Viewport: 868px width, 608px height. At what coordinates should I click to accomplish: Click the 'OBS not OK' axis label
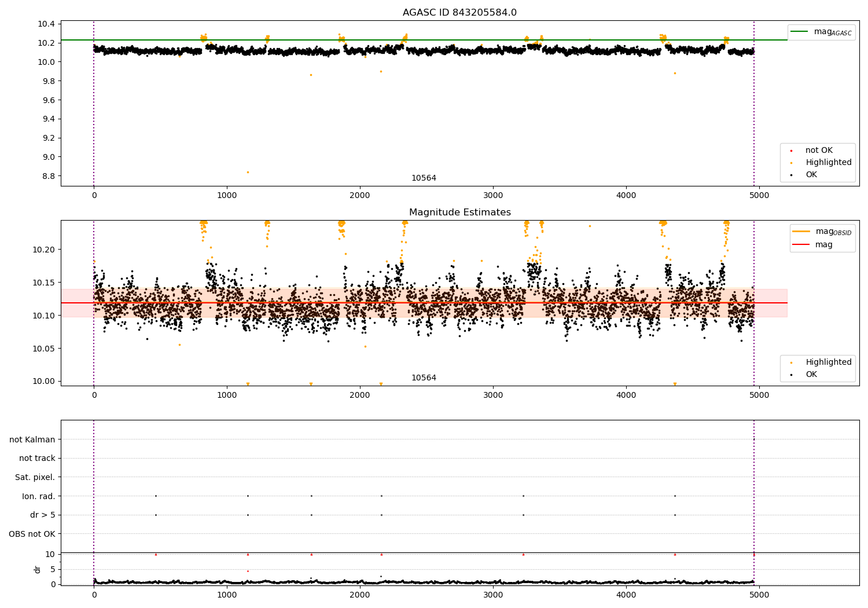[32, 534]
